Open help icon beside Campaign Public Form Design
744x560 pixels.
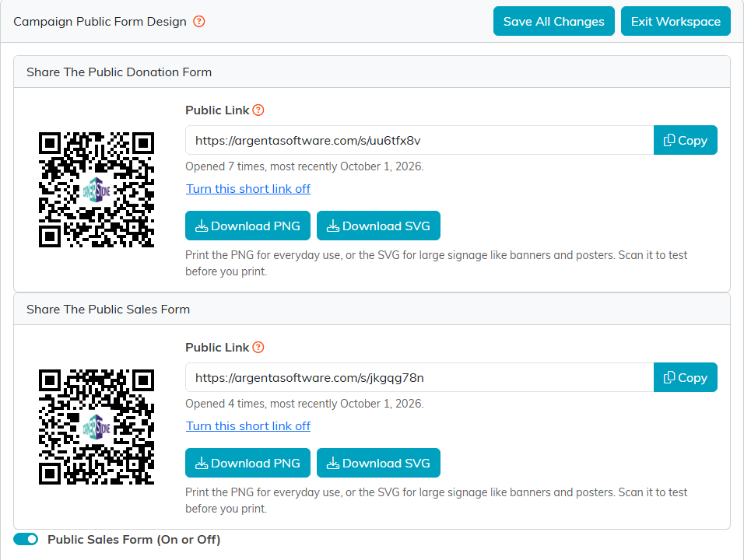tap(198, 21)
